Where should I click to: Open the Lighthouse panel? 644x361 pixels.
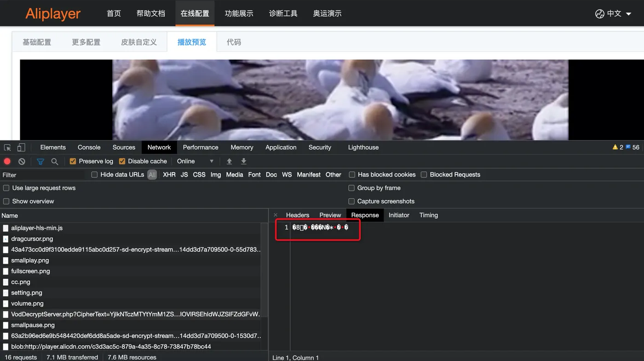pos(363,147)
